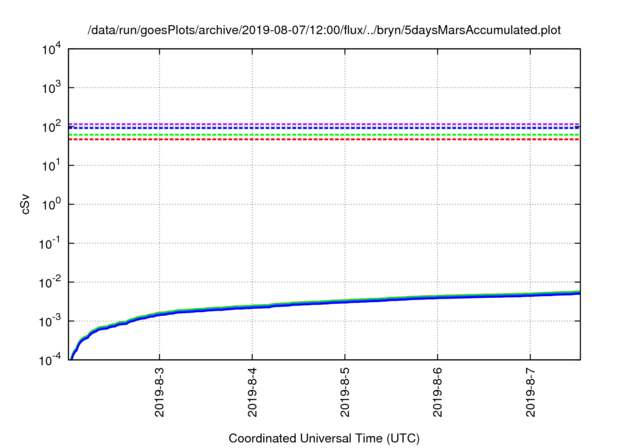Select the 10^-3 y-axis label
This screenshot has width=640, height=448.
point(50,322)
